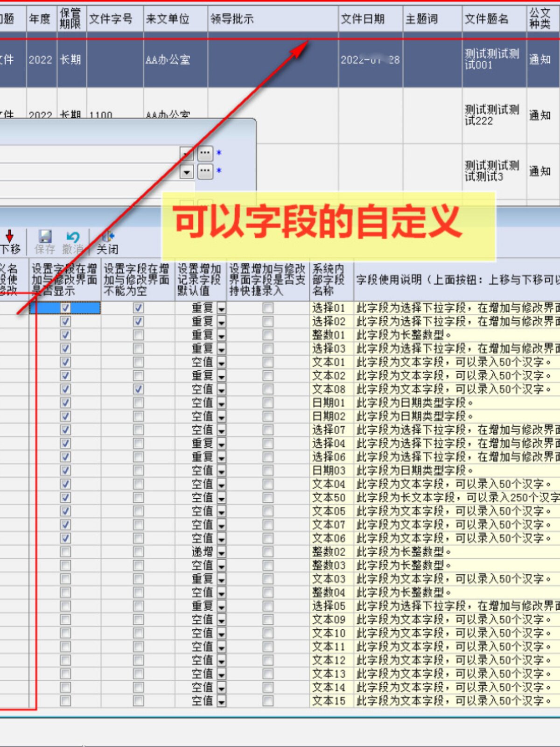This screenshot has width=560, height=747.
Task: Open default value dropdown for 文本15 row
Action: (x=221, y=701)
